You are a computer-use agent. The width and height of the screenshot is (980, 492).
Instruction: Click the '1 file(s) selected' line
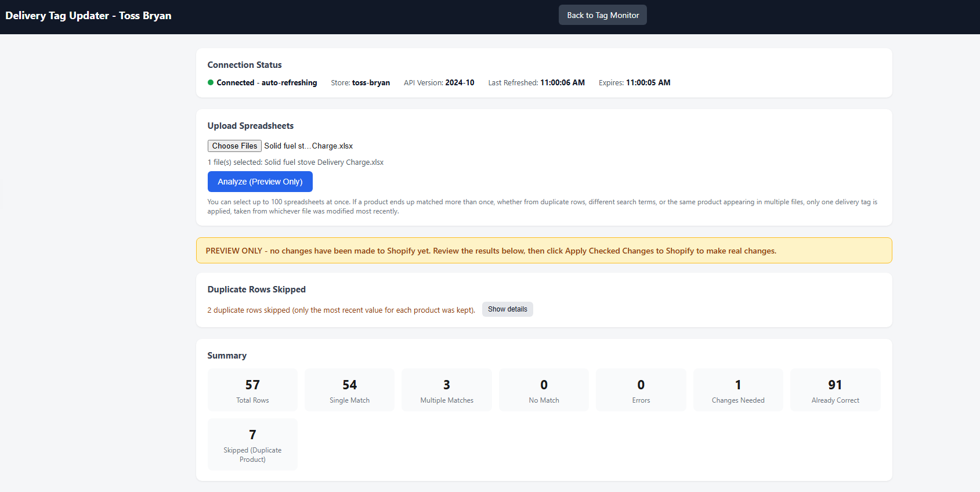tap(295, 162)
